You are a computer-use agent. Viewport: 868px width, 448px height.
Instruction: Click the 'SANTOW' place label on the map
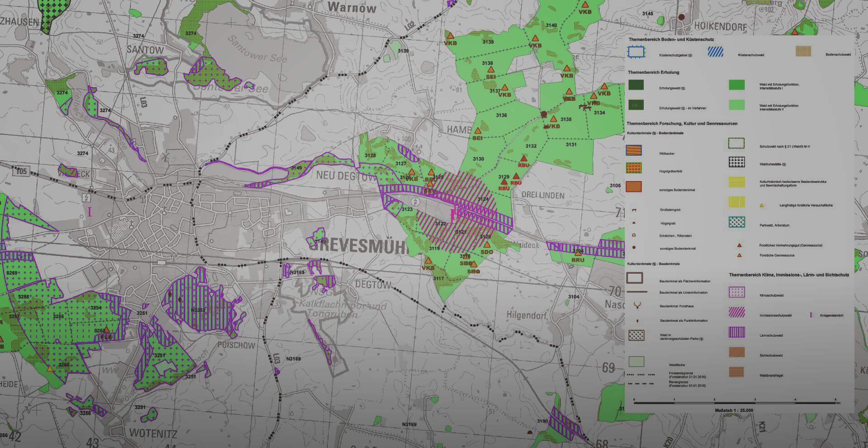tap(145, 50)
